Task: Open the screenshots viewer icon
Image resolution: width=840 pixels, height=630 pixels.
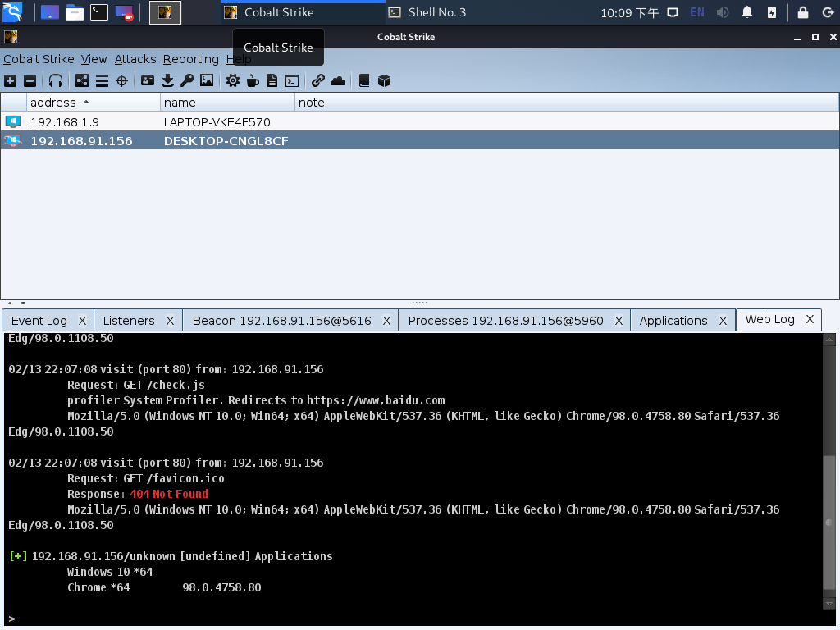Action: pos(208,80)
